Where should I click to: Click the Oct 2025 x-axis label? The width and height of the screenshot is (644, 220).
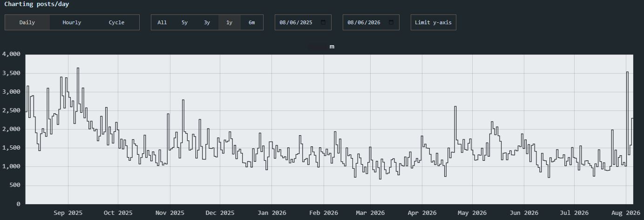(x=118, y=213)
